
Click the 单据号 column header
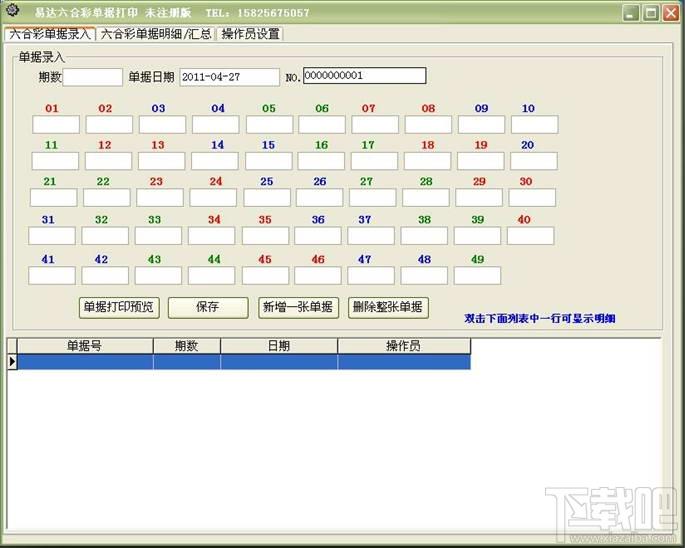pos(85,346)
